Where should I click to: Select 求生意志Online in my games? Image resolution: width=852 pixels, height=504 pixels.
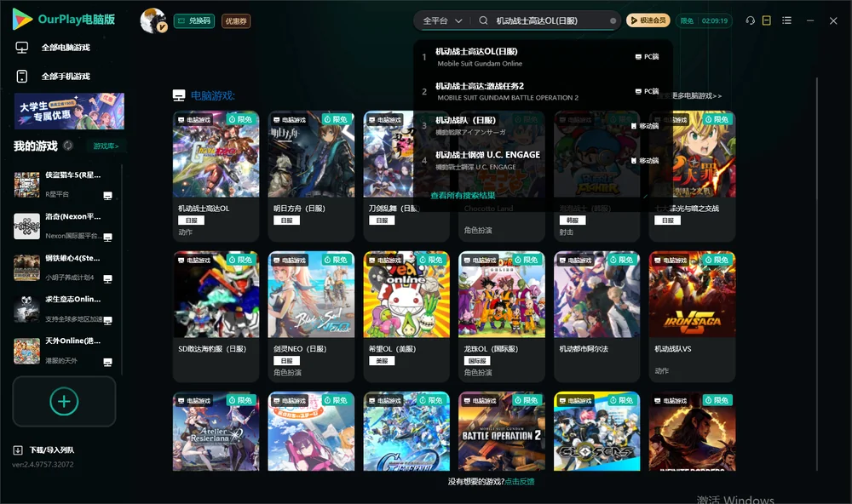click(63, 308)
